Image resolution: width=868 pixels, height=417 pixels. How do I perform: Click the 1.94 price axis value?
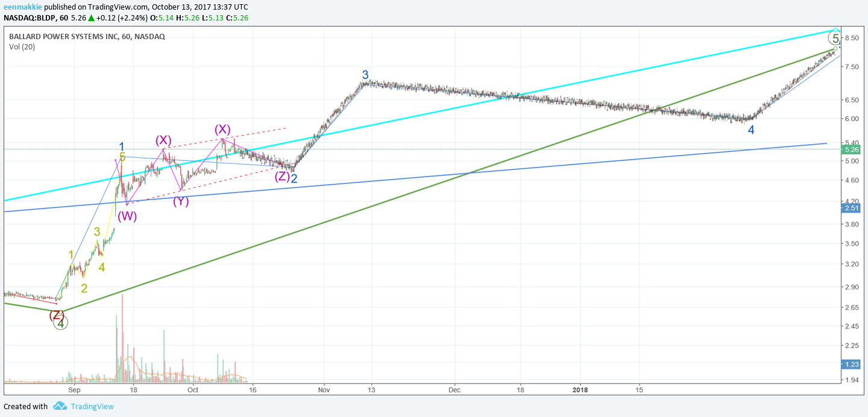pyautogui.click(x=853, y=380)
